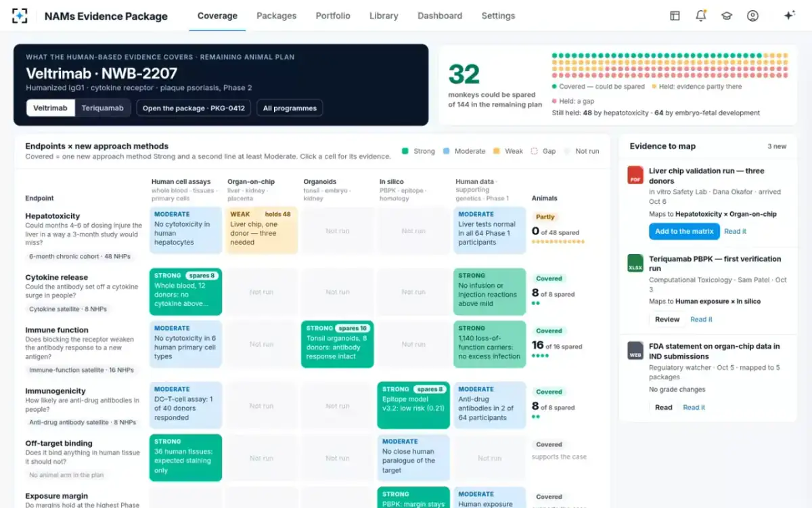Viewport: 812px width, 508px height.
Task: Click the Partly badge for Hepatotoxicity
Action: [545, 217]
